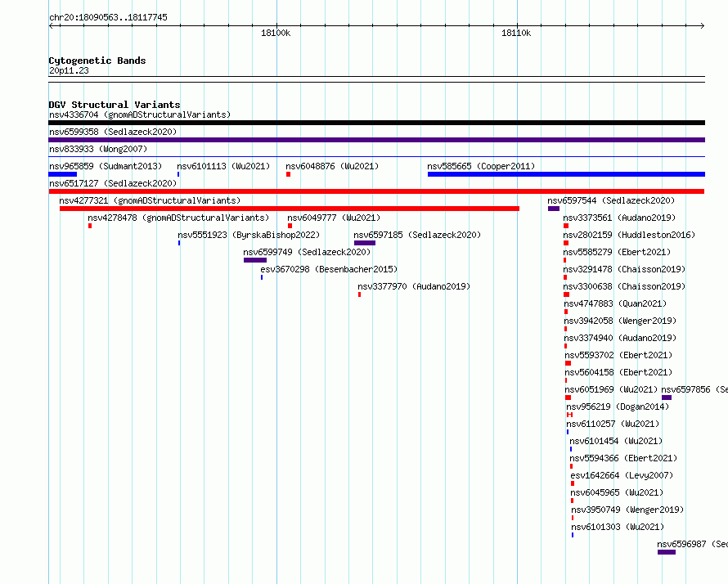The width and height of the screenshot is (728, 584).
Task: Click nsv5593702 (Ebert2021) label
Action: coord(618,355)
